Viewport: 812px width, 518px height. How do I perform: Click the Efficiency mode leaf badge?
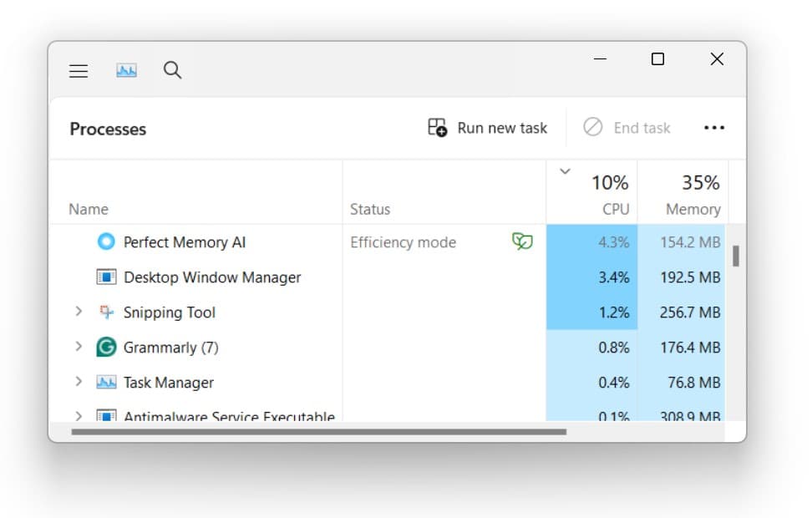tap(522, 241)
